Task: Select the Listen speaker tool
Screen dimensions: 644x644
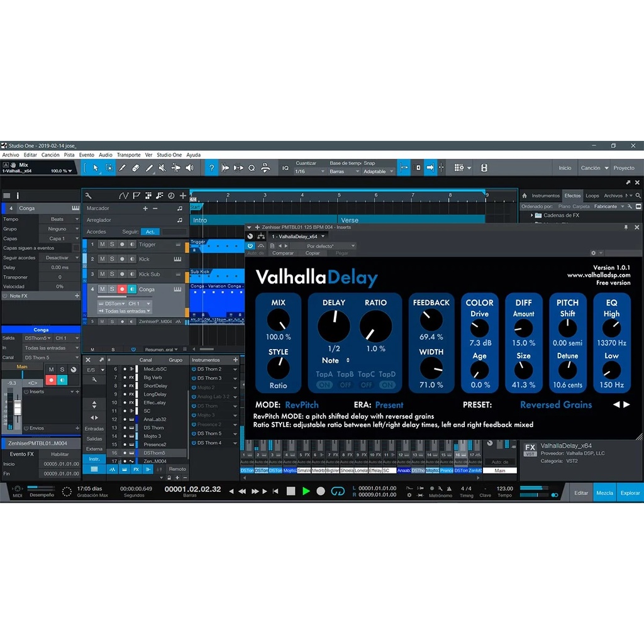Action: (x=189, y=167)
